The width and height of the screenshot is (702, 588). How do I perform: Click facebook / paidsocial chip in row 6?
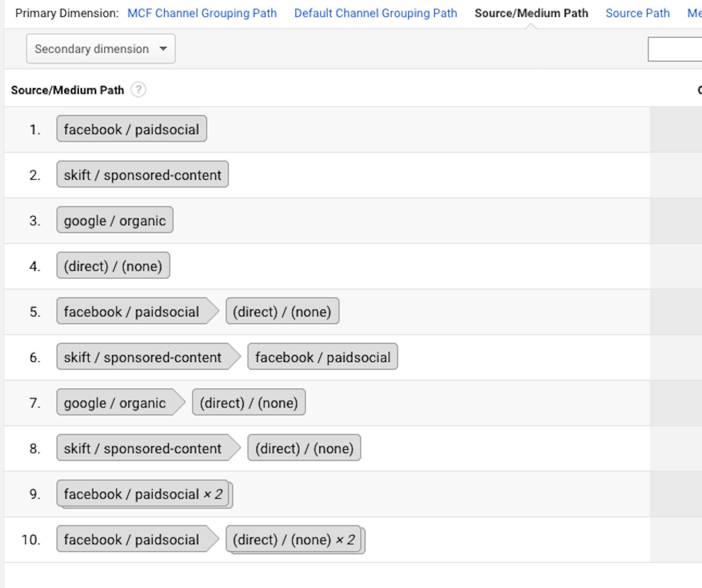coord(322,357)
